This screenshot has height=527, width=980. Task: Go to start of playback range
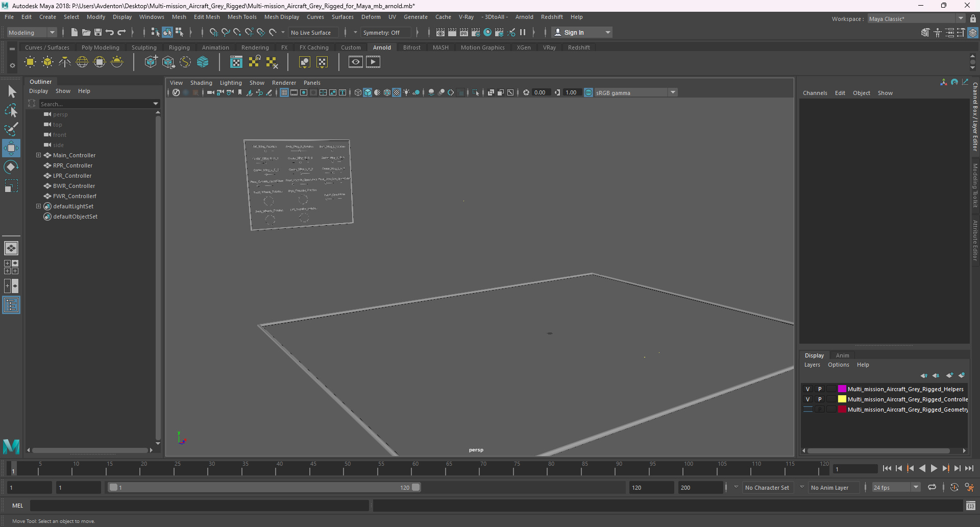pyautogui.click(x=887, y=468)
